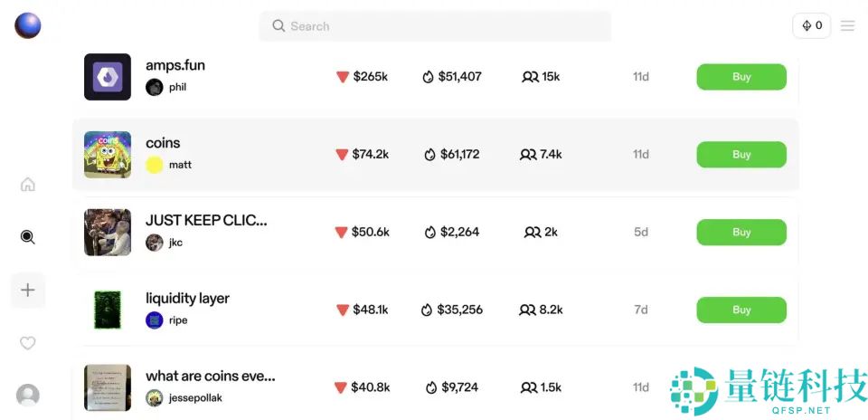Open the home icon in sidebar
The width and height of the screenshot is (868, 420).
[x=28, y=185]
